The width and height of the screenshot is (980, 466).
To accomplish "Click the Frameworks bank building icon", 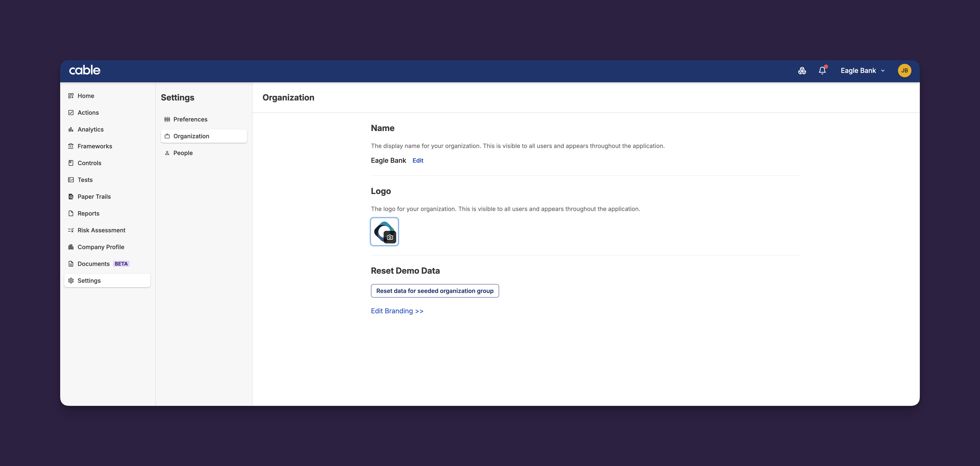I will pos(71,146).
